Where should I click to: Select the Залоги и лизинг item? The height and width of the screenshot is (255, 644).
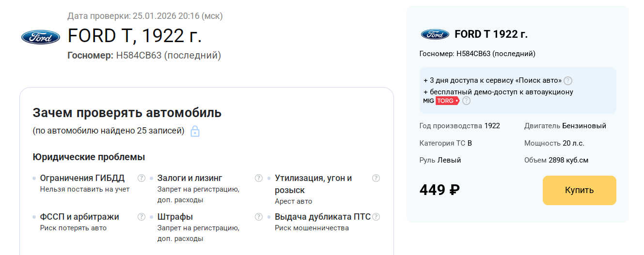189,178
